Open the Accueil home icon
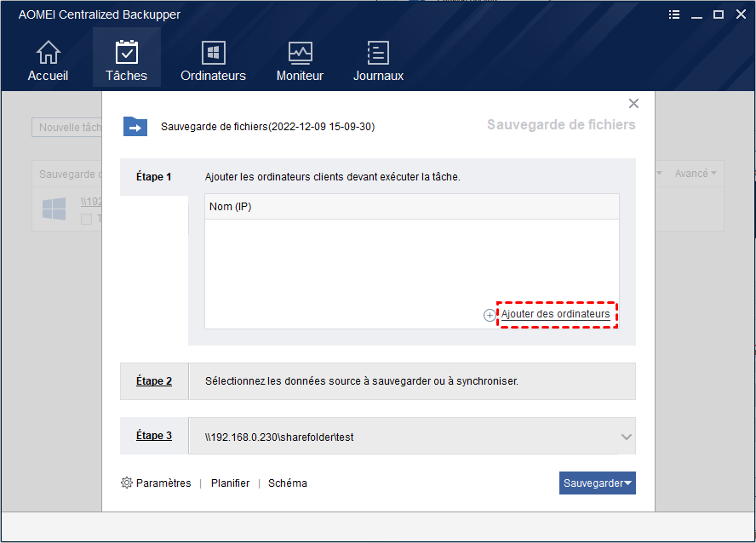Screen dimensions: 756x543 pos(48,53)
